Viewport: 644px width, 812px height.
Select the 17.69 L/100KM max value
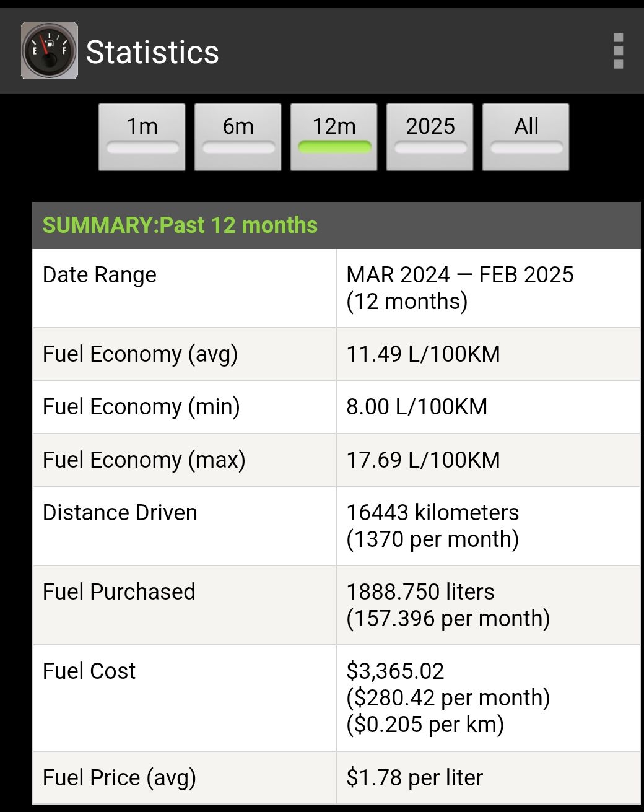click(423, 460)
